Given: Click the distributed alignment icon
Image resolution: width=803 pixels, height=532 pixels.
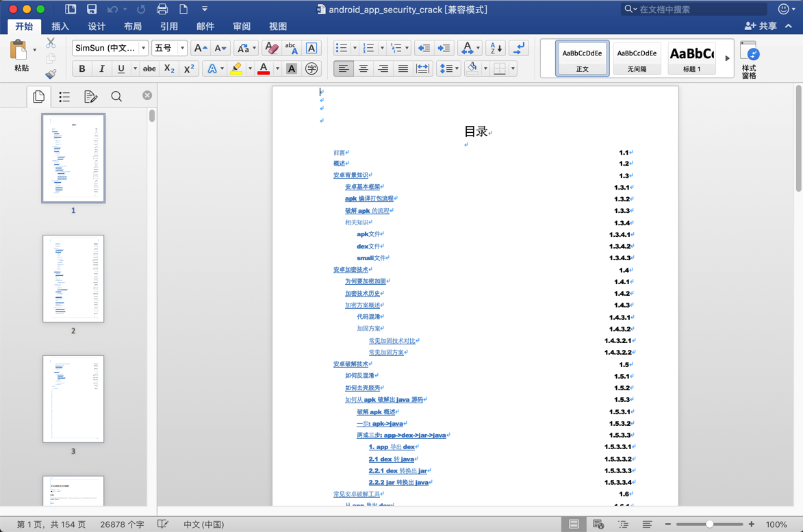Looking at the screenshot, I should pos(422,68).
